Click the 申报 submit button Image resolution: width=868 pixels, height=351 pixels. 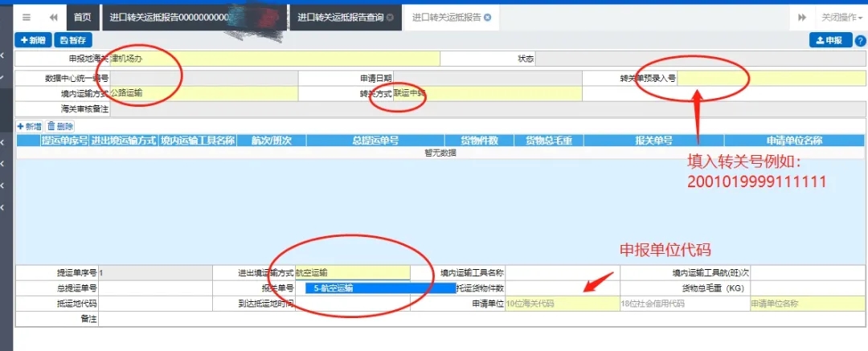pyautogui.click(x=829, y=40)
